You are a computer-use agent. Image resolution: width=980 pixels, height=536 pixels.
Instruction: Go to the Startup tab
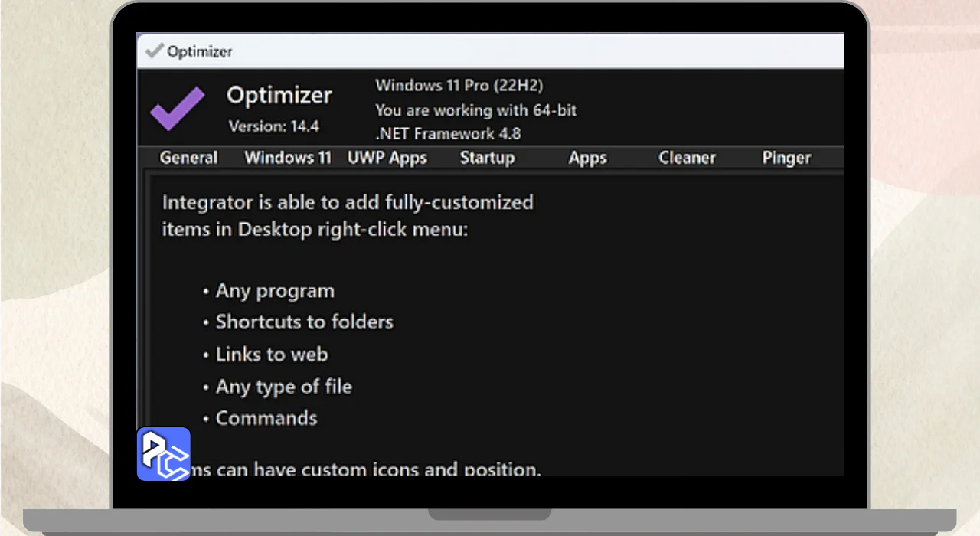(487, 158)
